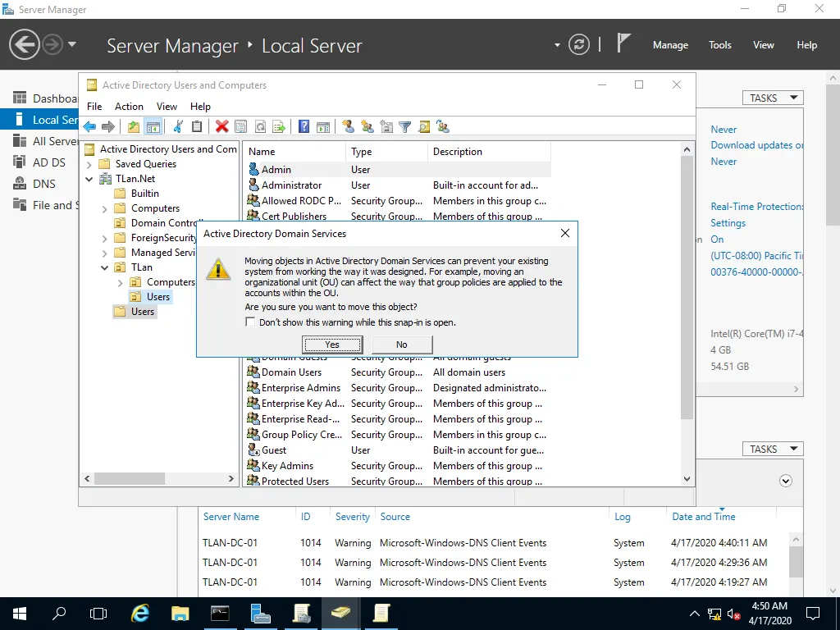Collapse the TLan.Net domain node
This screenshot has width=840, height=630.
click(89, 179)
